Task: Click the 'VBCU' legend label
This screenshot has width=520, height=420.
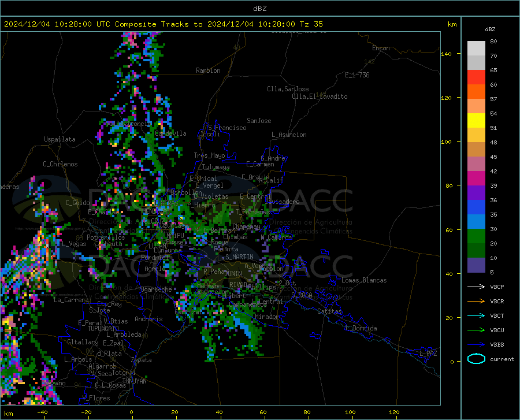Action: (497, 330)
